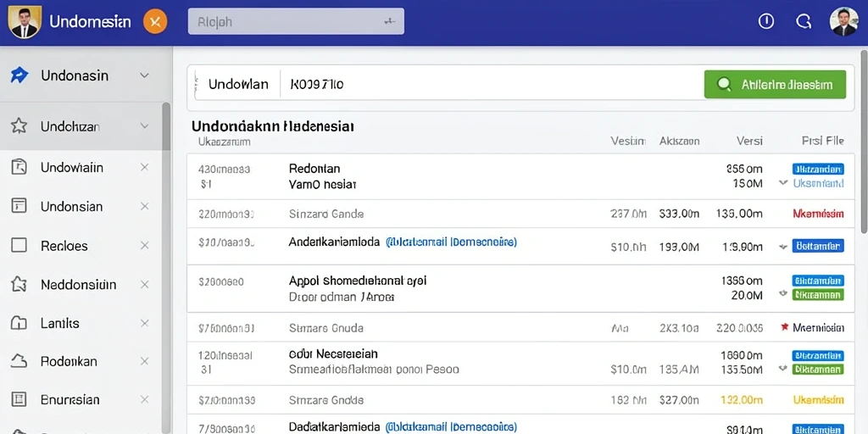This screenshot has height=434, width=868.
Task: Expand dropdown arrow in Redontan row
Action: 782,183
